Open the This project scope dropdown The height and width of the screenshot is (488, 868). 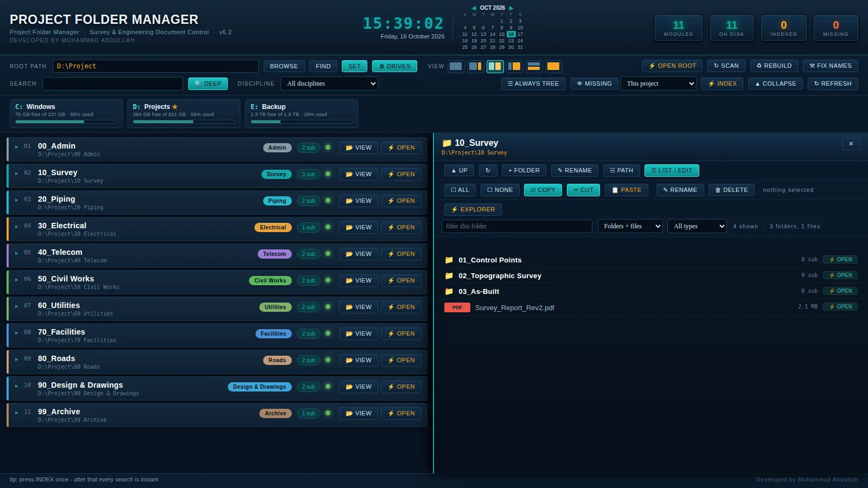659,84
